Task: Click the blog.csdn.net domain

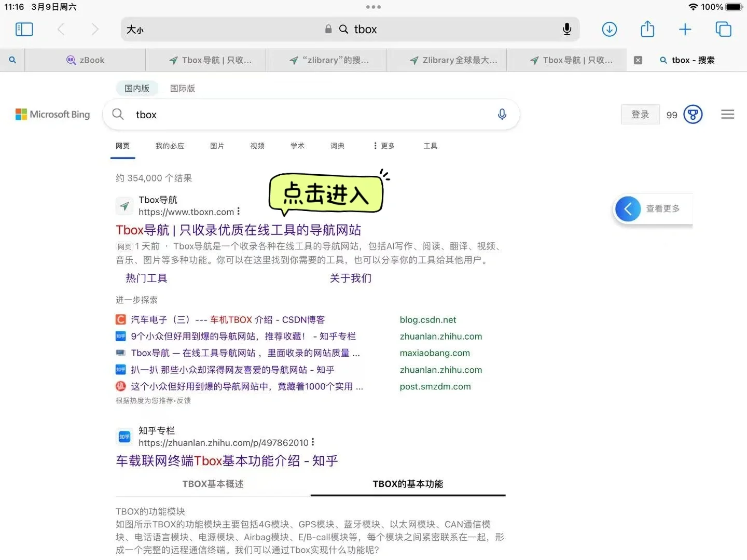Action: click(x=428, y=319)
